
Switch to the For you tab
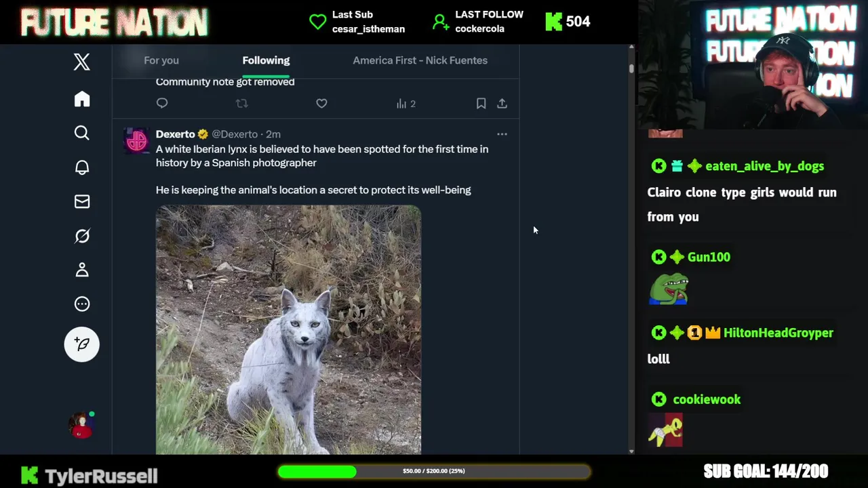coord(161,60)
